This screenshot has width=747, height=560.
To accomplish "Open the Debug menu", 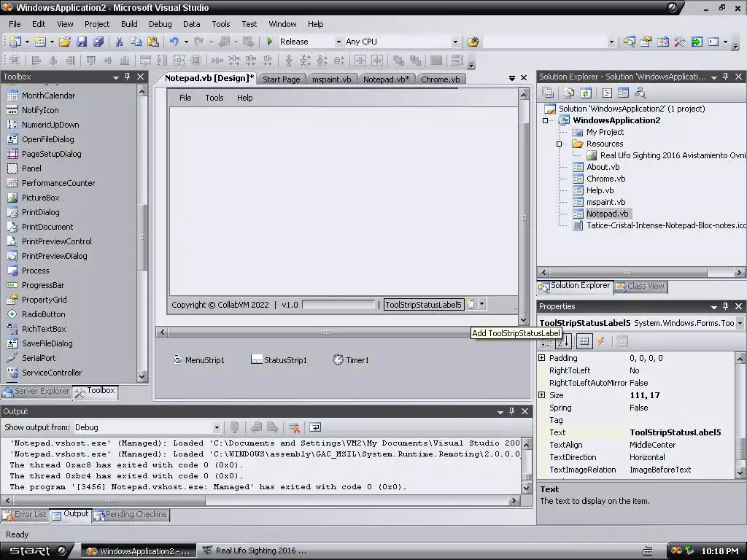I will (160, 24).
